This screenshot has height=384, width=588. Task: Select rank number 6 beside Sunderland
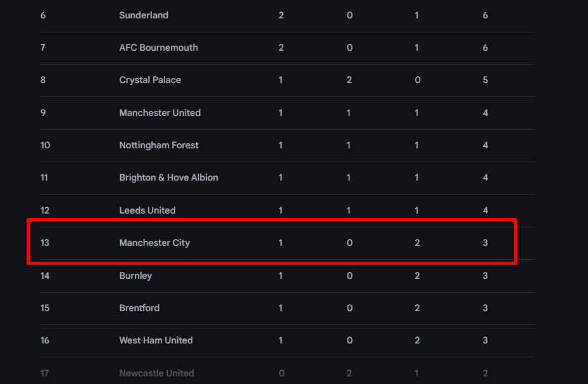click(43, 15)
